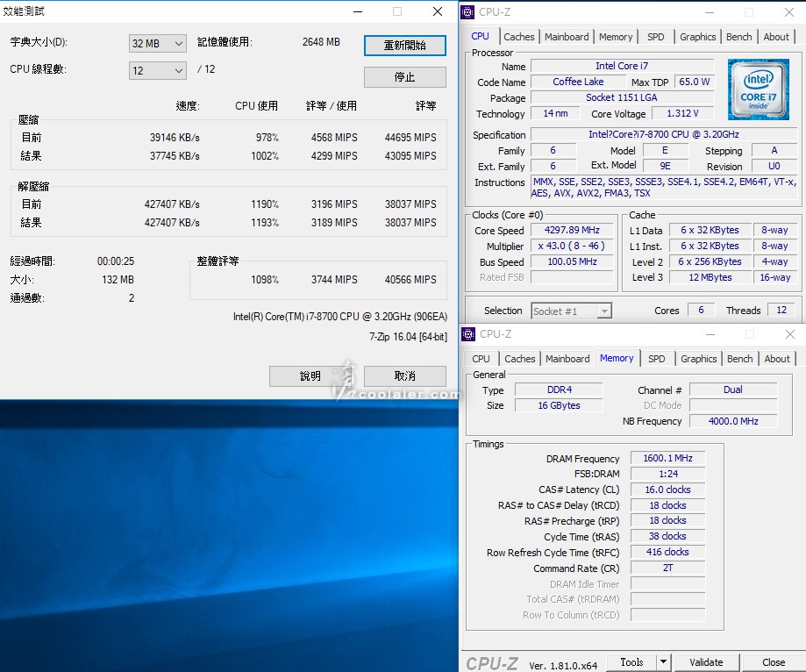Minimize the 7-Zip benchmark window

pyautogui.click(x=359, y=11)
